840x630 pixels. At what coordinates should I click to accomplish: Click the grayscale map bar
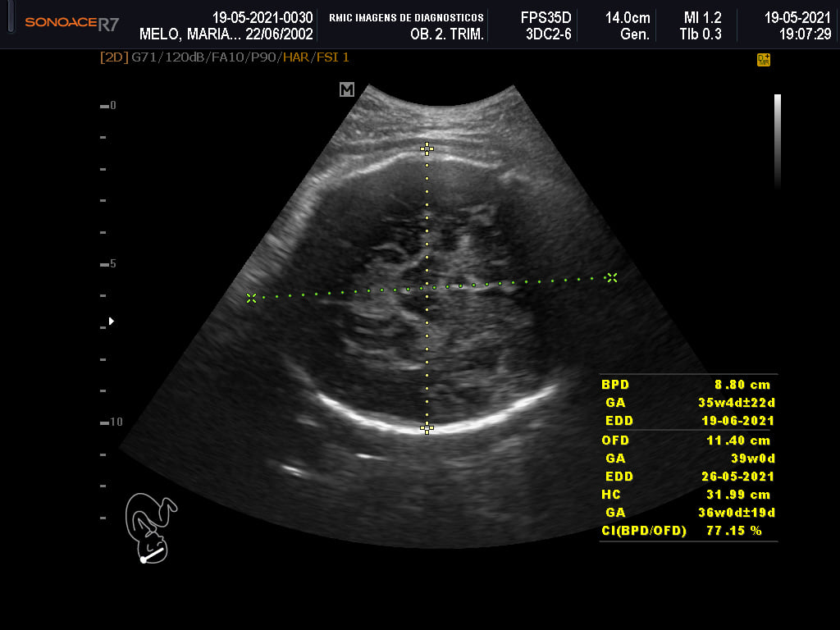coord(778,141)
